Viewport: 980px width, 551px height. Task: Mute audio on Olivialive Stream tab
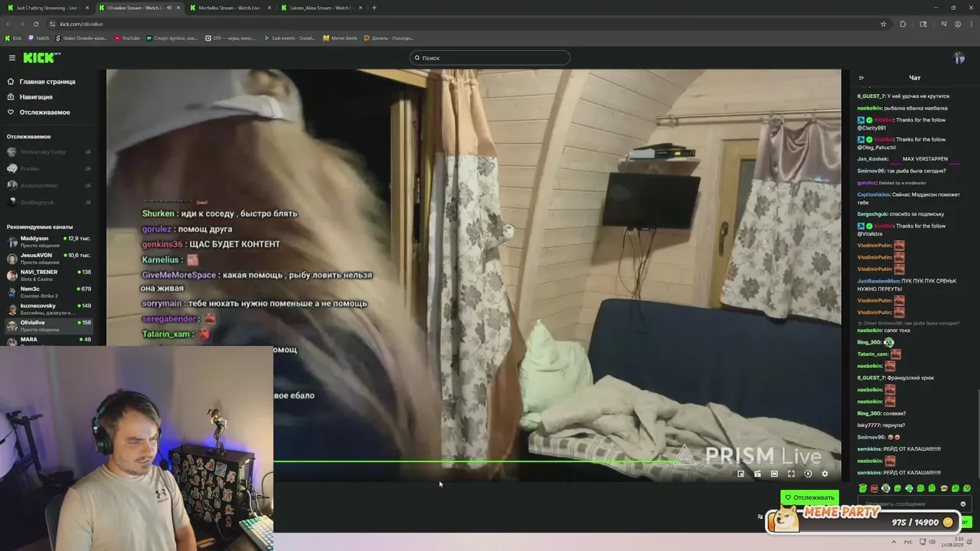[x=168, y=8]
